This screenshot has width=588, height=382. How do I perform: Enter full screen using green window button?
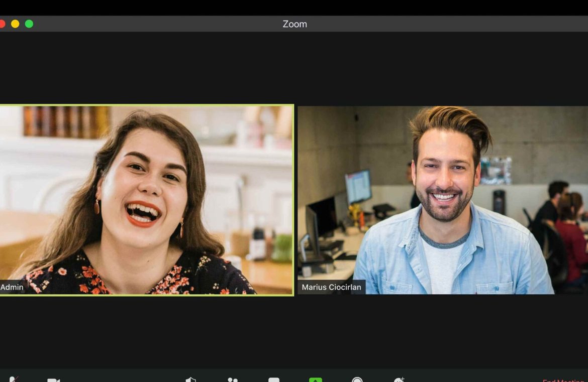(29, 24)
